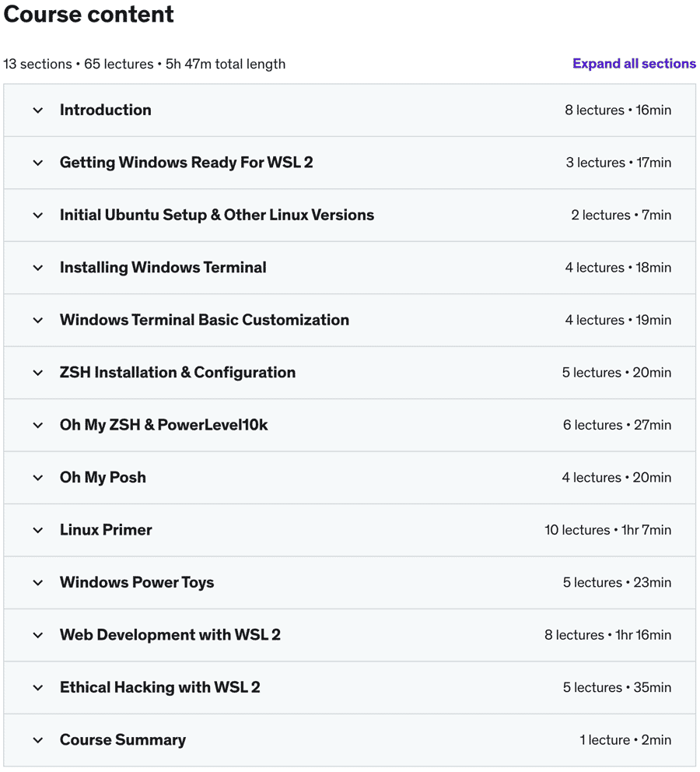
Task: Expand chevron for Installing Windows Terminal
Action: 38,268
